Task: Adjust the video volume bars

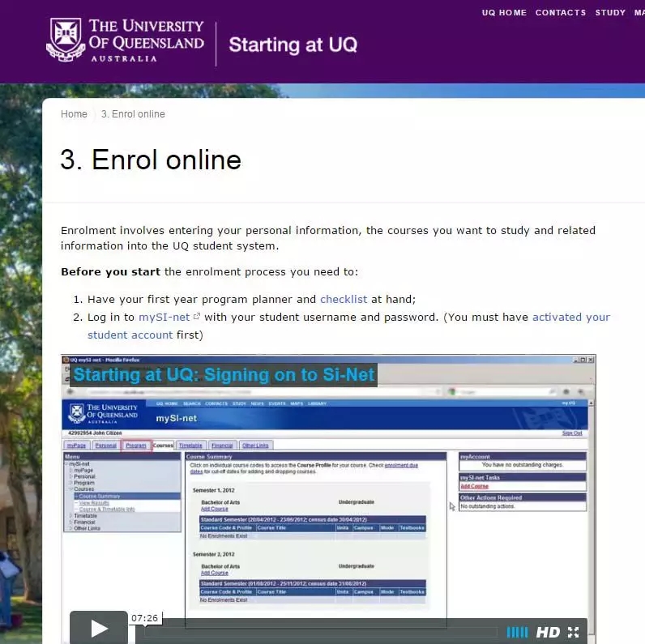Action: click(517, 632)
